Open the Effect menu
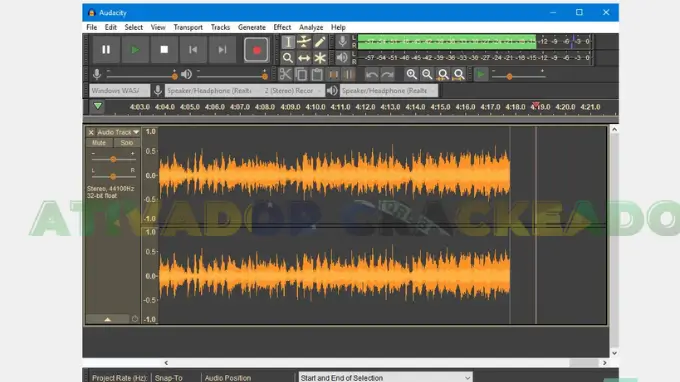The image size is (680, 382). coord(282,27)
